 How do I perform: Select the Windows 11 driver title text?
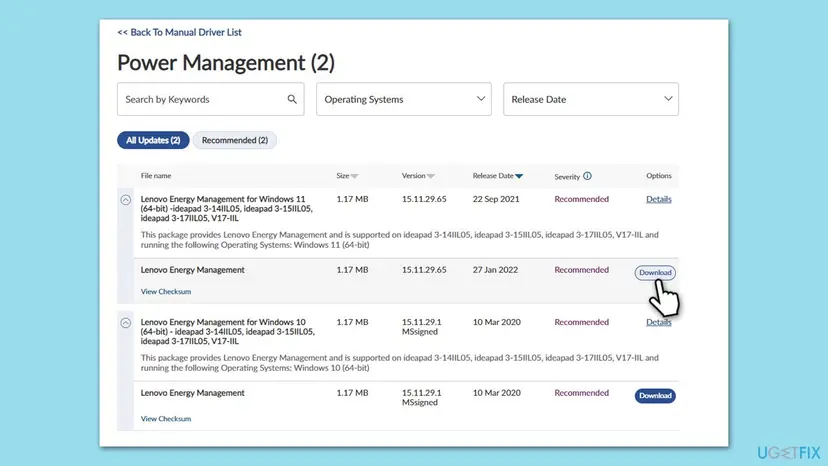click(x=227, y=209)
